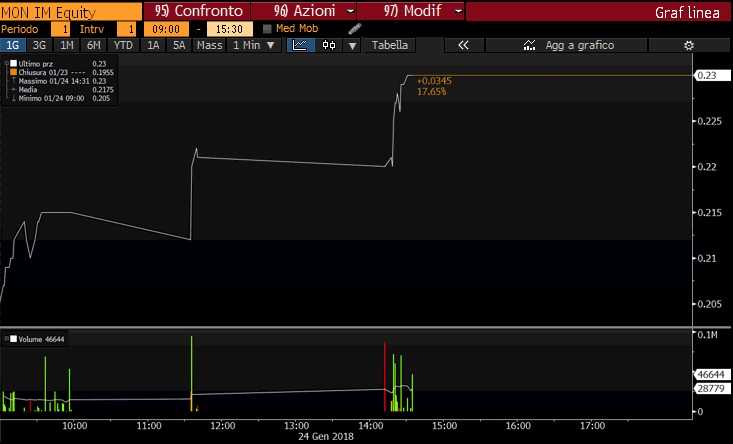733x444 pixels.
Task: Select the line chart icon
Action: [x=300, y=45]
